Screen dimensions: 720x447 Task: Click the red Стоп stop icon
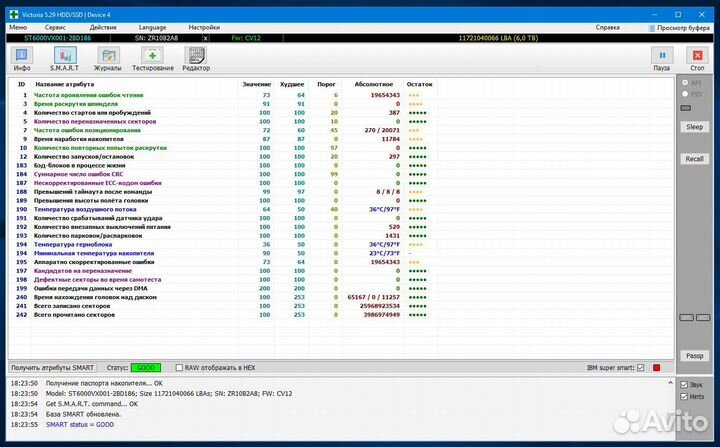point(697,57)
